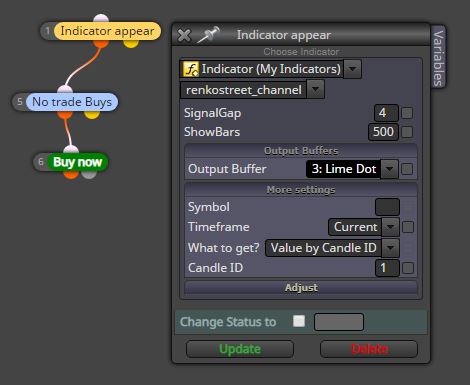Click the Candle ID label
The width and height of the screenshot is (470, 385).
(215, 268)
